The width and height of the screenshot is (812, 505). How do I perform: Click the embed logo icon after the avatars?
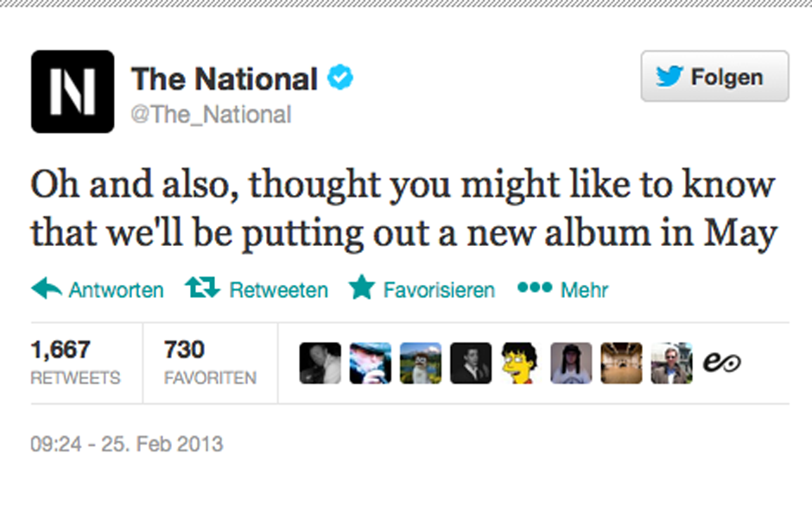coord(724,363)
